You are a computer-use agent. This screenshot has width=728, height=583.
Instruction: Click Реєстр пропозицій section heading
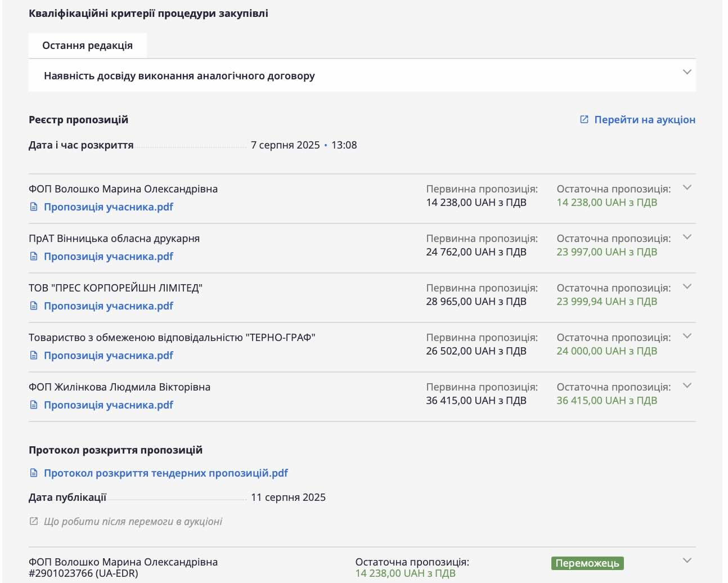click(x=79, y=120)
